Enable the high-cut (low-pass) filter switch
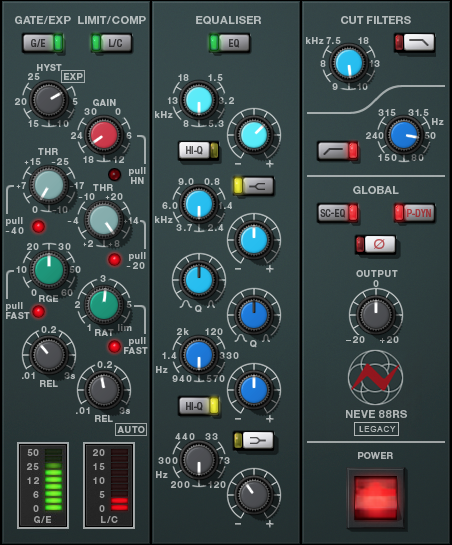 (x=414, y=42)
